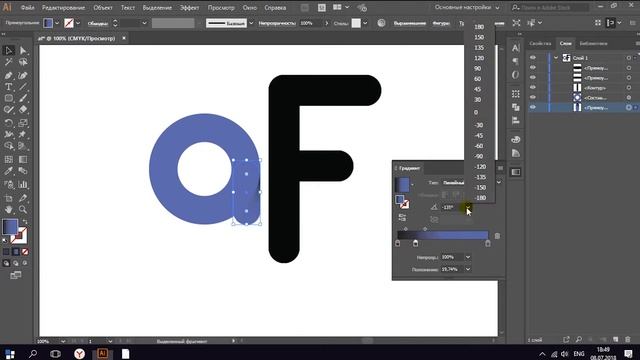
Task: Select the Shape Builder tool
Action: tap(9, 146)
